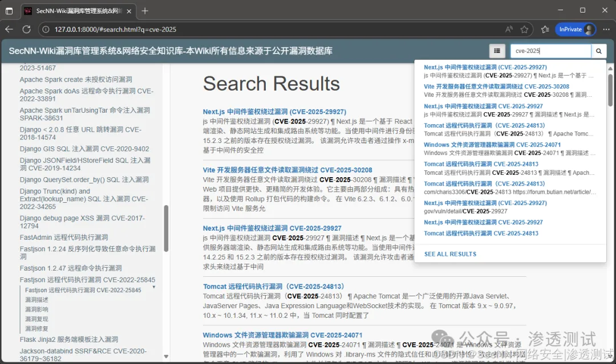The image size is (616, 364).
Task: Open sidebar item Django GIS SQL 注入漏洞 CVE-2020-9402
Action: [84, 149]
